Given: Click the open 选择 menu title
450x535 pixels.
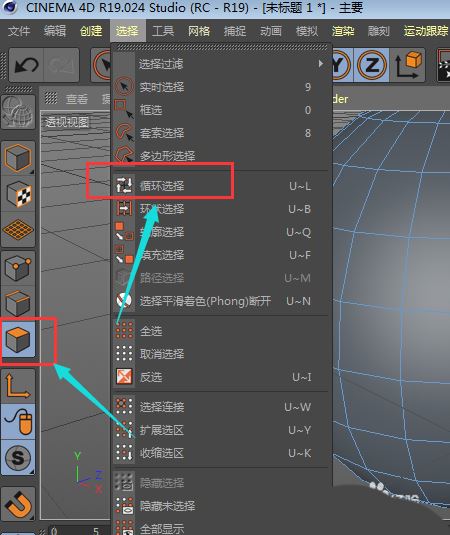Looking at the screenshot, I should point(127,31).
